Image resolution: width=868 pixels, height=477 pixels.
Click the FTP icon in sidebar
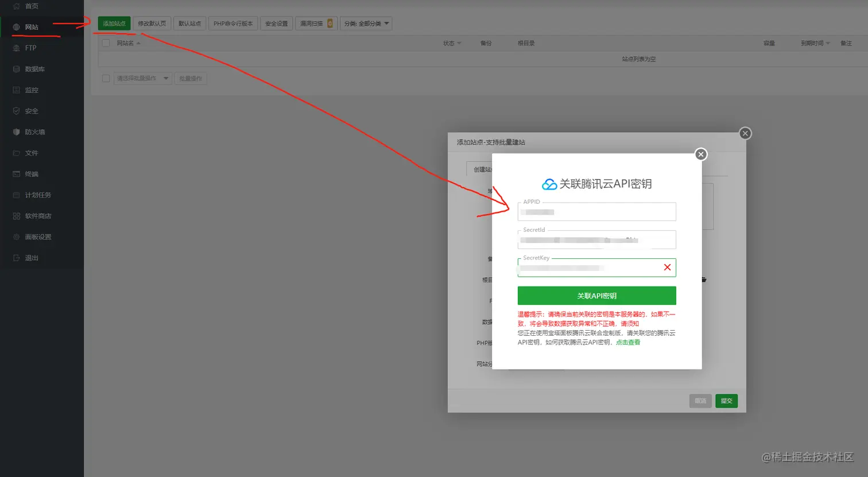(x=16, y=48)
